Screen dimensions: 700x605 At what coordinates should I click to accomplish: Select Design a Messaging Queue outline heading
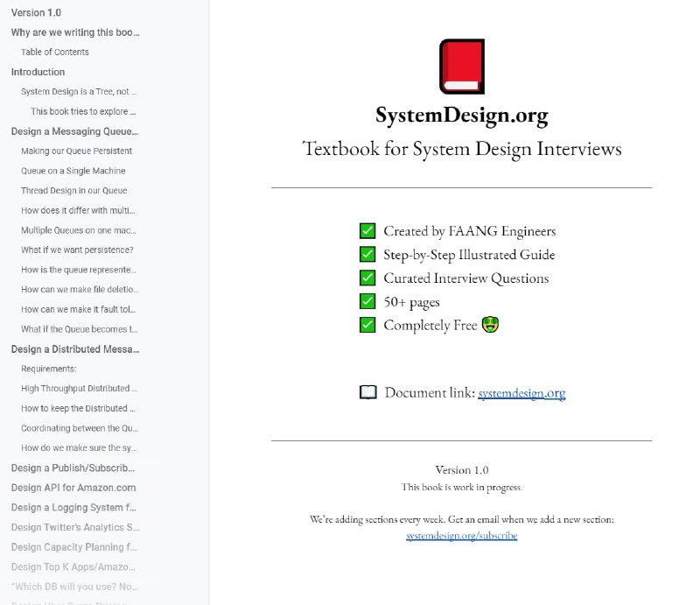74,131
